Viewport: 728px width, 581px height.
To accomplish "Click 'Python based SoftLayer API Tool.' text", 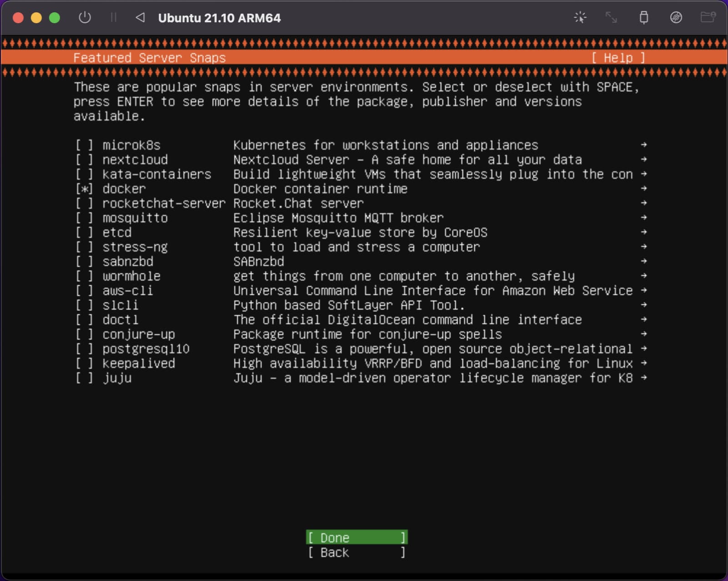I will tap(349, 306).
